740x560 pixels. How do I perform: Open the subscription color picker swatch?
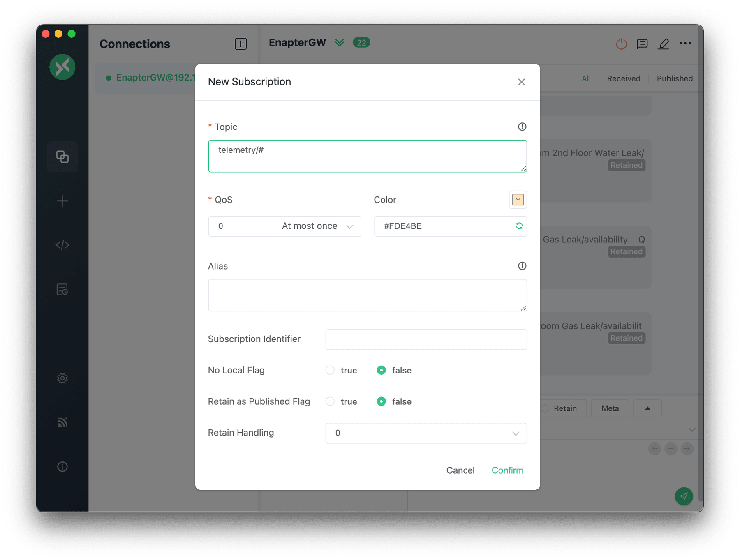pyautogui.click(x=518, y=200)
